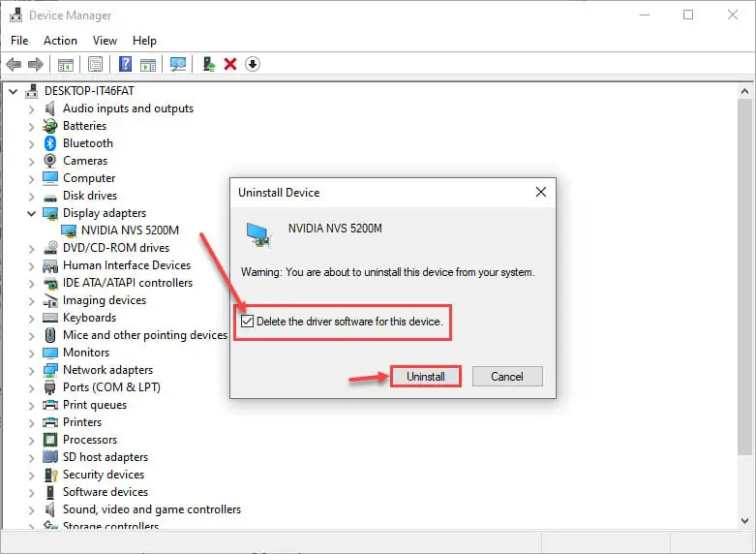Image resolution: width=756 pixels, height=554 pixels.
Task: Click the Security devices key icon
Action: 50,475
